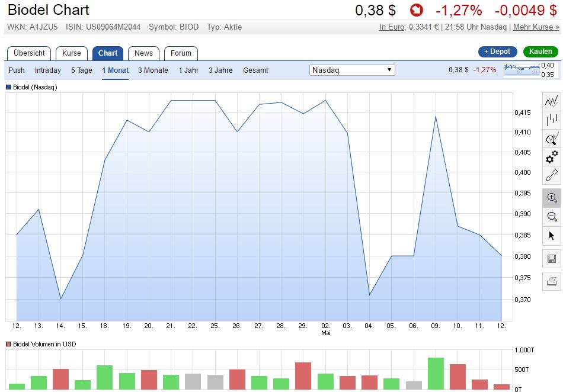Click the 0,370 price axis label
The image size is (563, 392).
point(523,300)
